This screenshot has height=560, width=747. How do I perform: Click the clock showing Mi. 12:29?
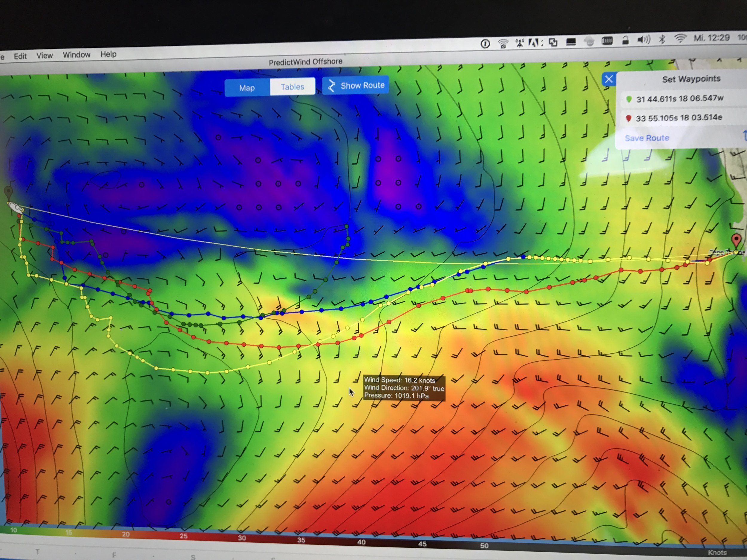point(711,38)
